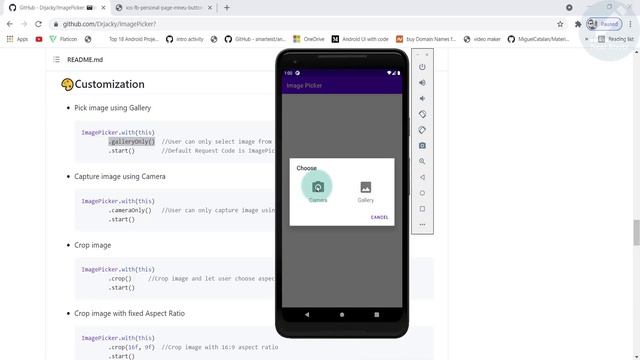Viewport: 640px width, 360px height.
Task: Open Apps bookmarks shortcut
Action: (x=17, y=39)
